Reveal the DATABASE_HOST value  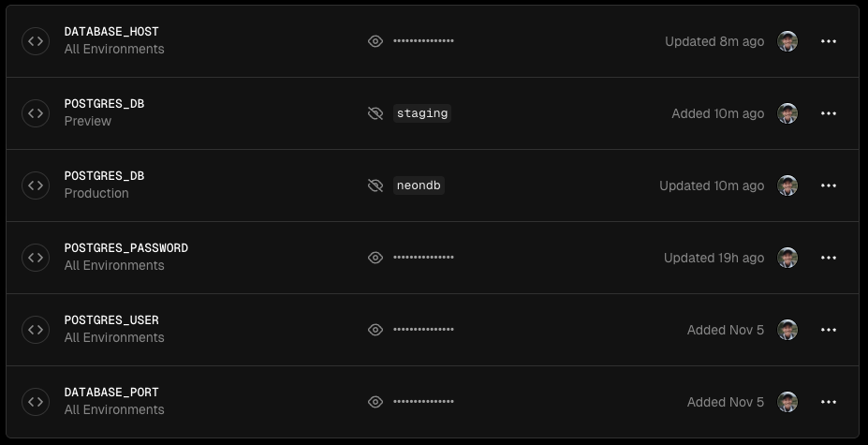click(375, 41)
